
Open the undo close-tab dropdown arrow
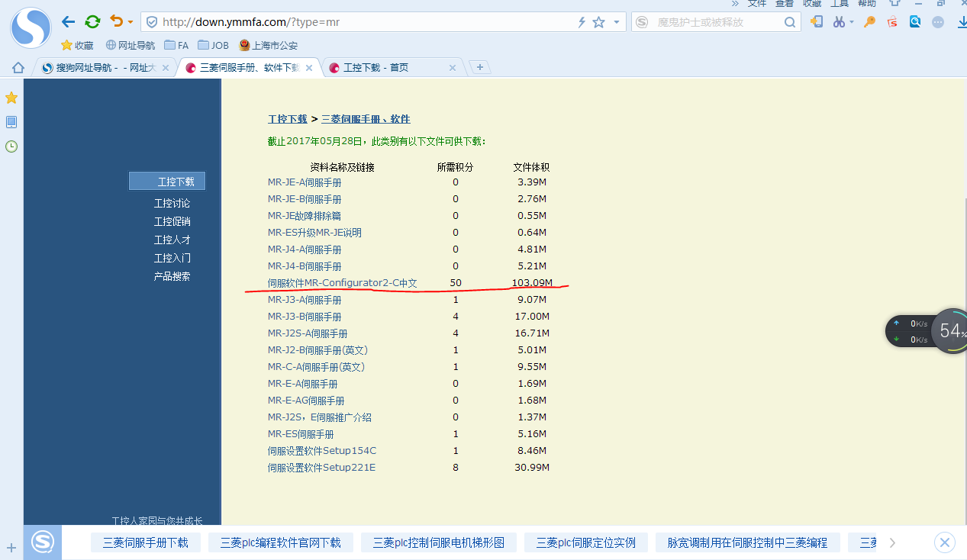coord(131,22)
